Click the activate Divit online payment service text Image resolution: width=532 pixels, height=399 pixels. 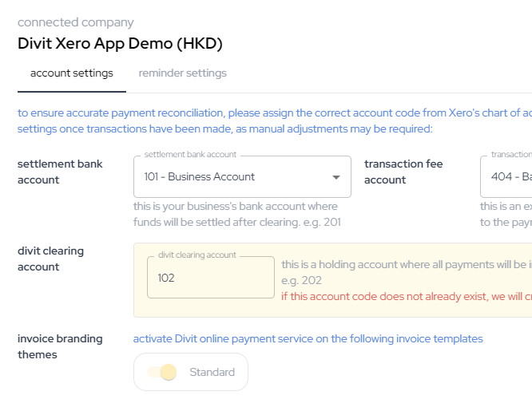[x=308, y=338]
